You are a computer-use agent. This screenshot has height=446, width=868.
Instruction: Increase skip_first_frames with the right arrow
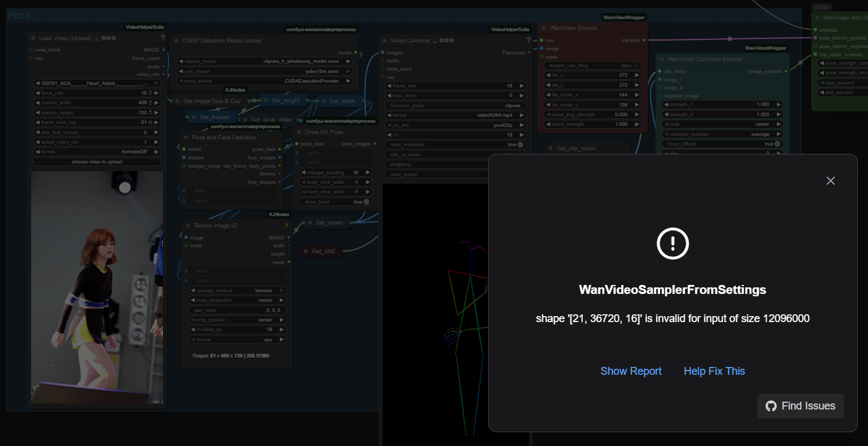point(157,132)
